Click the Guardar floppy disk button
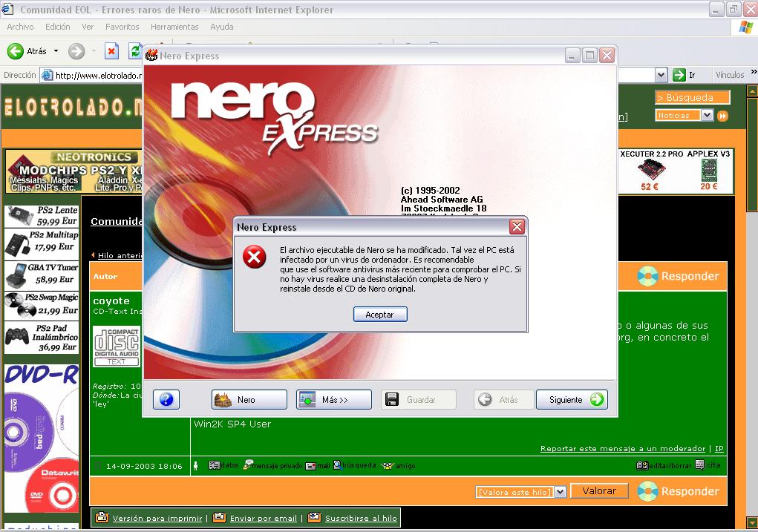 [x=418, y=400]
